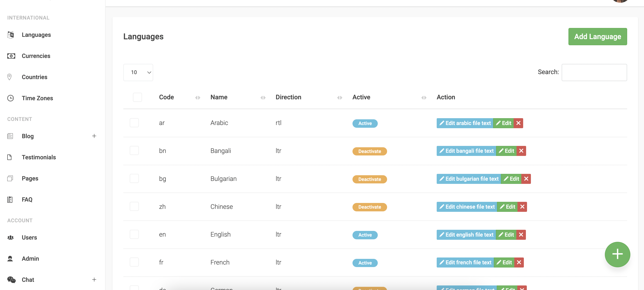Image resolution: width=644 pixels, height=290 pixels.
Task: Expand the Chat submenu plus sign
Action: [94, 280]
